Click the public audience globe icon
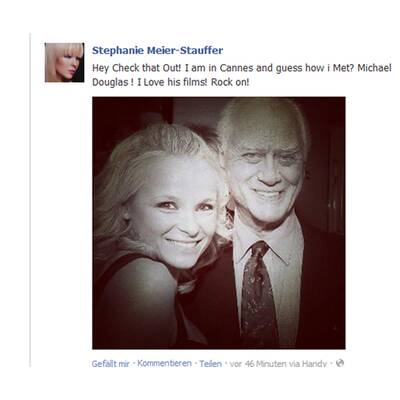The image size is (400, 400). pos(340,363)
